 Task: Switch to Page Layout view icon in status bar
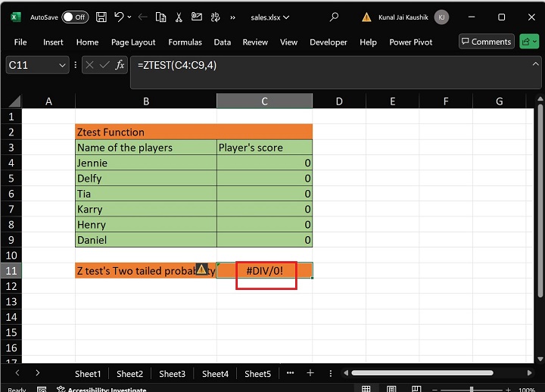point(391,388)
